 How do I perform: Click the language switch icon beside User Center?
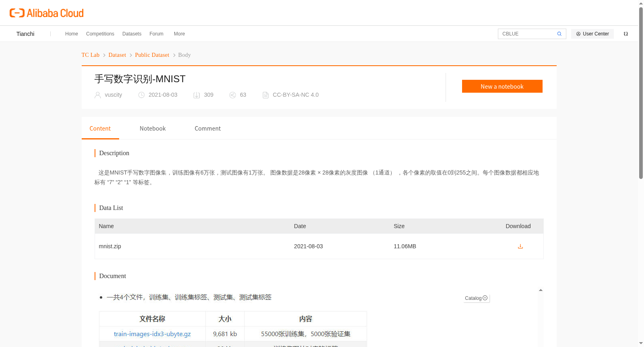626,34
